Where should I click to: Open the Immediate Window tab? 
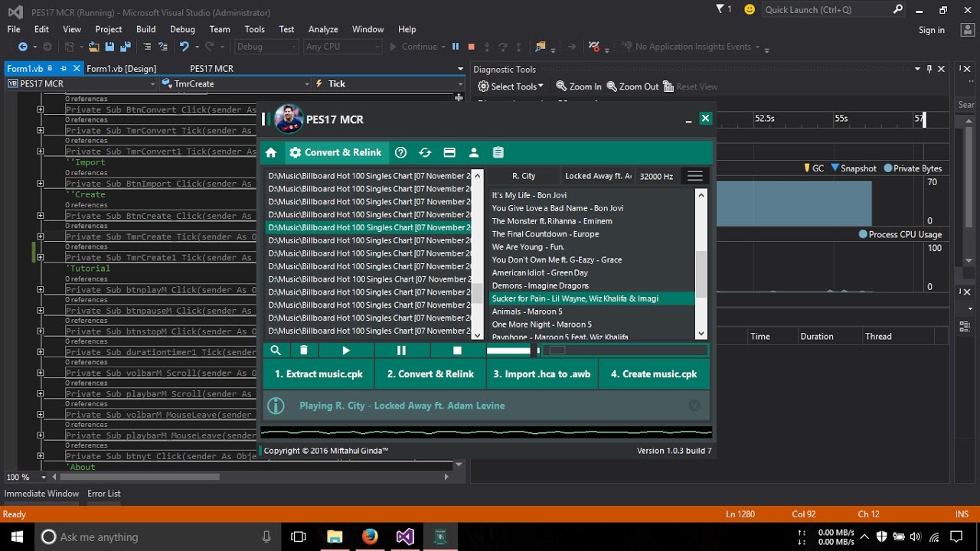(x=41, y=494)
